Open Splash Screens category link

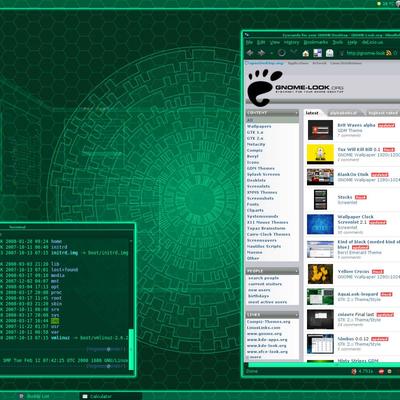[x=263, y=174]
